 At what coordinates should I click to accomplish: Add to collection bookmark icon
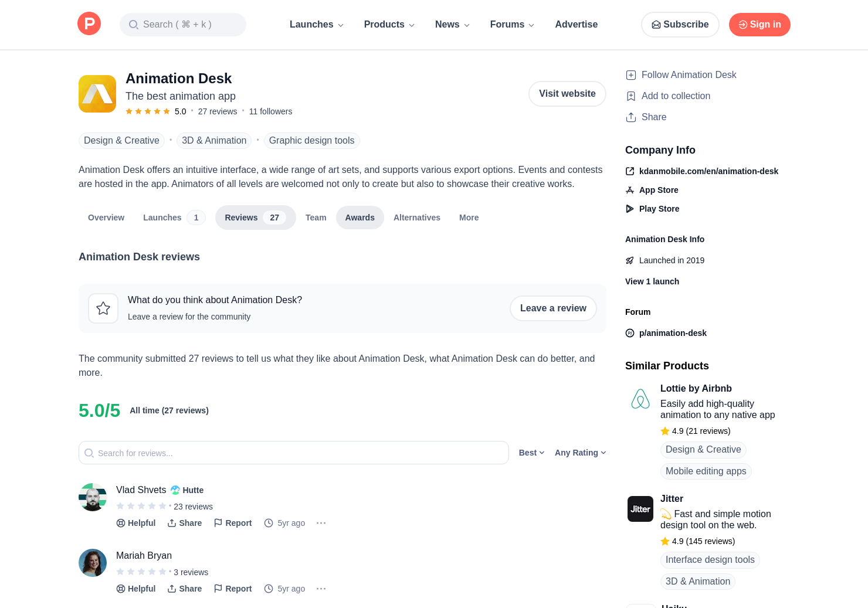pyautogui.click(x=631, y=96)
